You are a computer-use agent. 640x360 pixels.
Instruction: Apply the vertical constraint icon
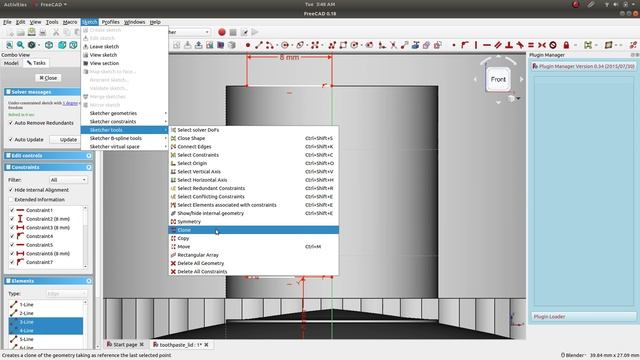click(476, 45)
